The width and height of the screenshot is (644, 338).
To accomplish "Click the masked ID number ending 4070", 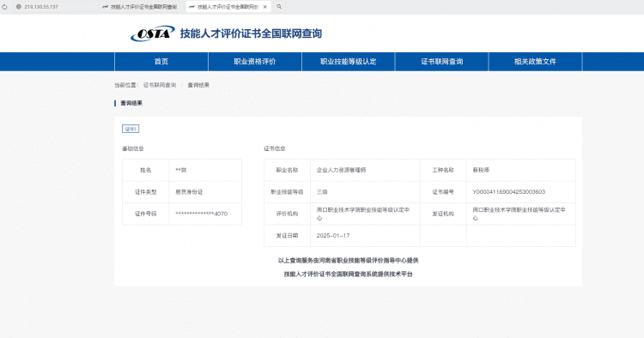I will pyautogui.click(x=201, y=214).
